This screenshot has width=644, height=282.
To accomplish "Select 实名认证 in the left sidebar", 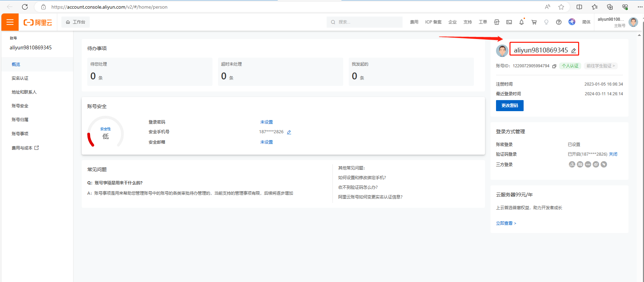I will click(20, 78).
